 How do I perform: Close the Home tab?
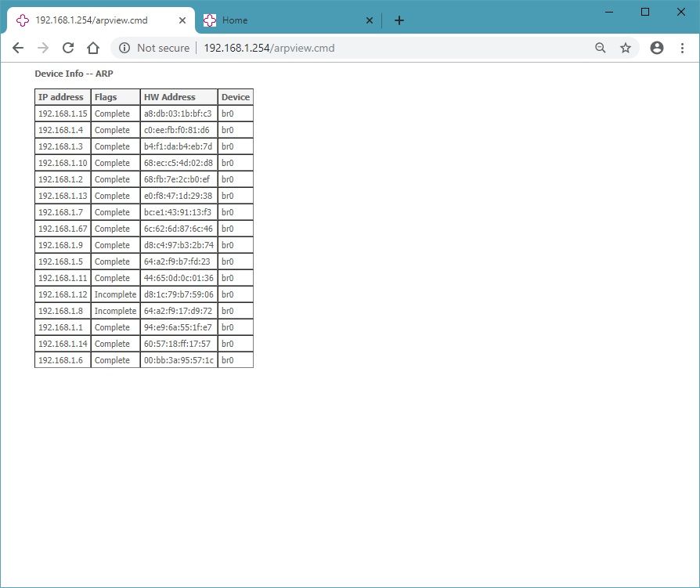click(370, 20)
